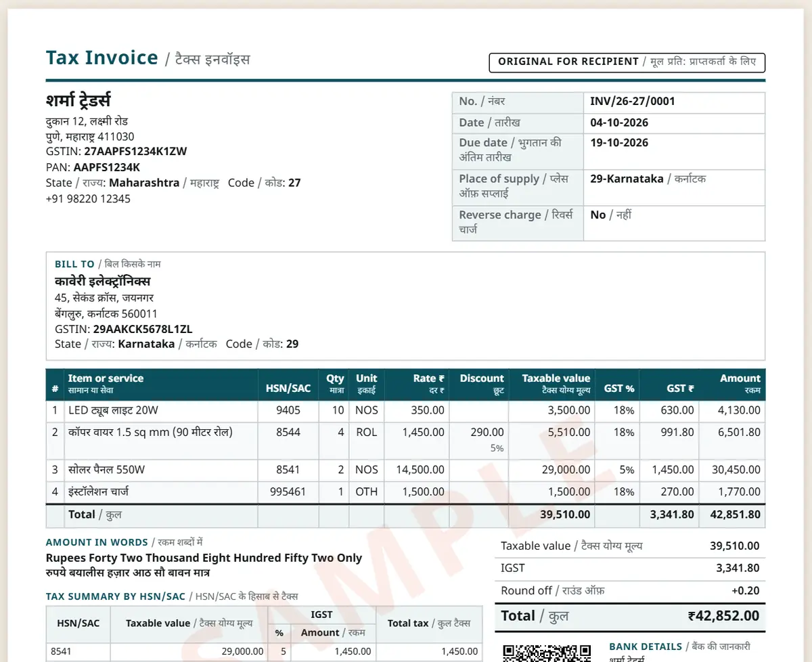Click the table total amount 42,851.80
Viewport: 812px width, 662px height.
735,514
